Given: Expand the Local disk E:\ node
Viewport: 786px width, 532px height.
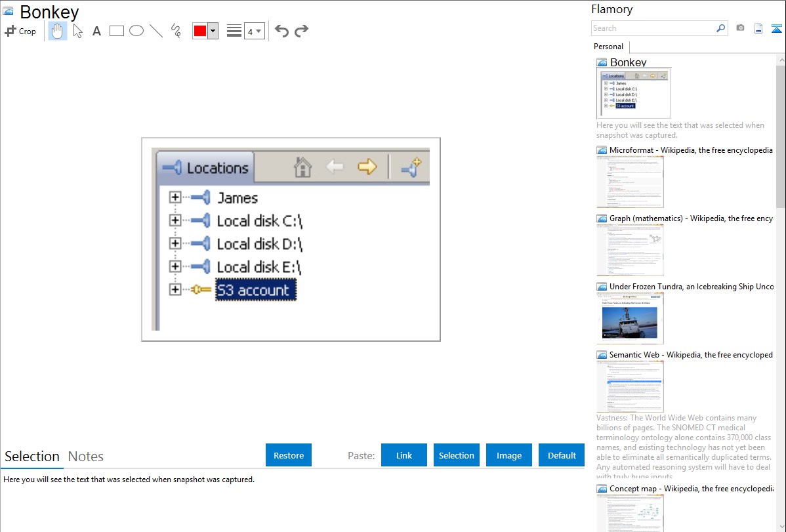Looking at the screenshot, I should click(175, 266).
